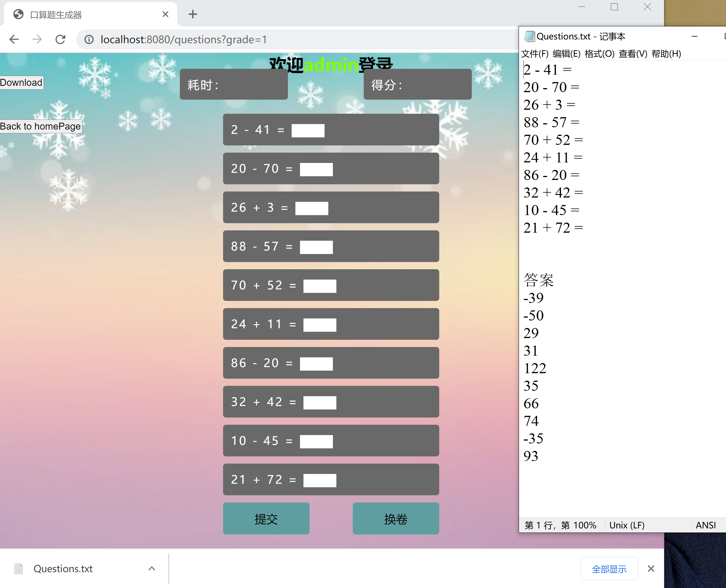Open the 文件(F) menu in Notepad
Screen dimensions: 726x588
534,54
